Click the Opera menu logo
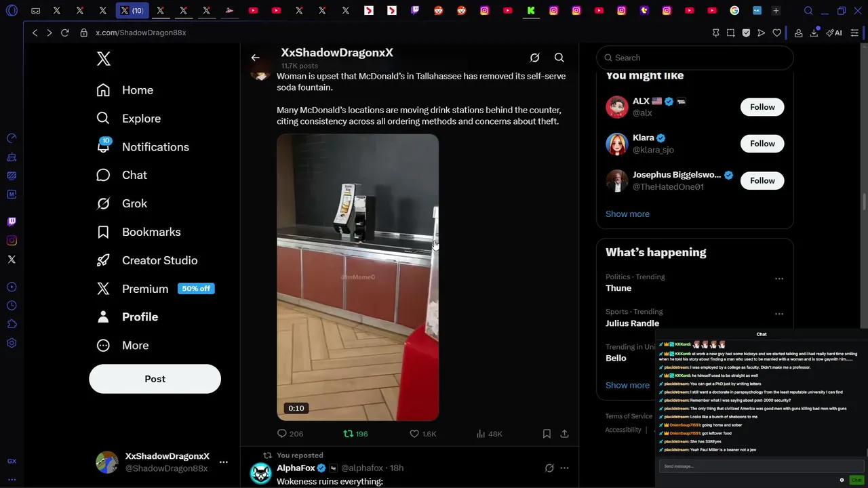The width and height of the screenshot is (868, 488). 12,11
